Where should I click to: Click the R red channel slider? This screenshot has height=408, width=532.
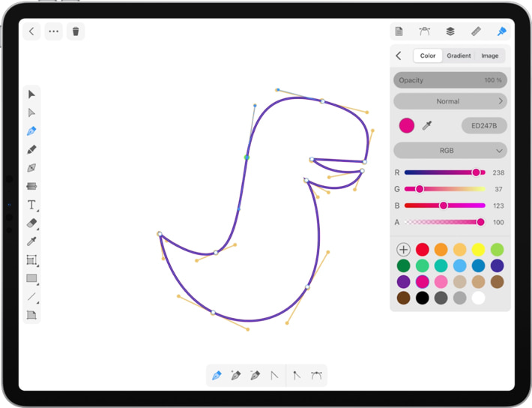point(445,172)
